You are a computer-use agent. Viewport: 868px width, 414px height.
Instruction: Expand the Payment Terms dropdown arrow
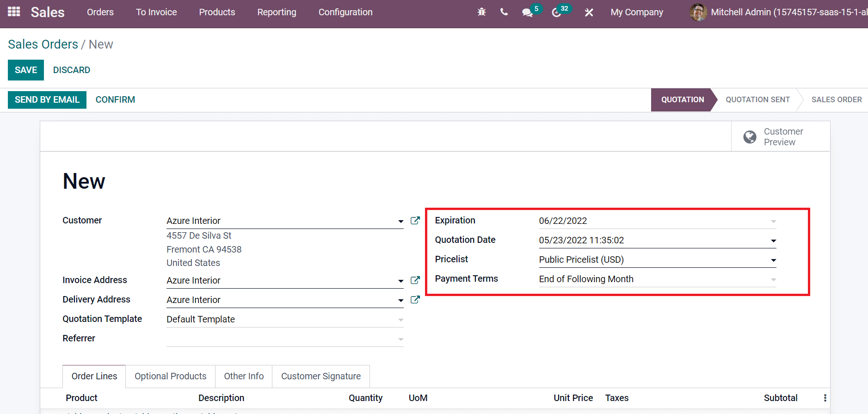point(773,280)
